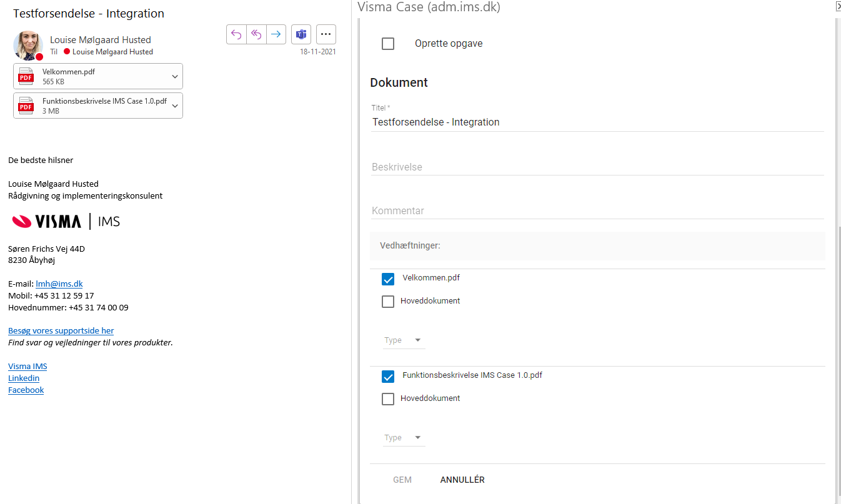Click the Hovednummer phone number line
This screenshot has width=841, height=504.
[68, 307]
